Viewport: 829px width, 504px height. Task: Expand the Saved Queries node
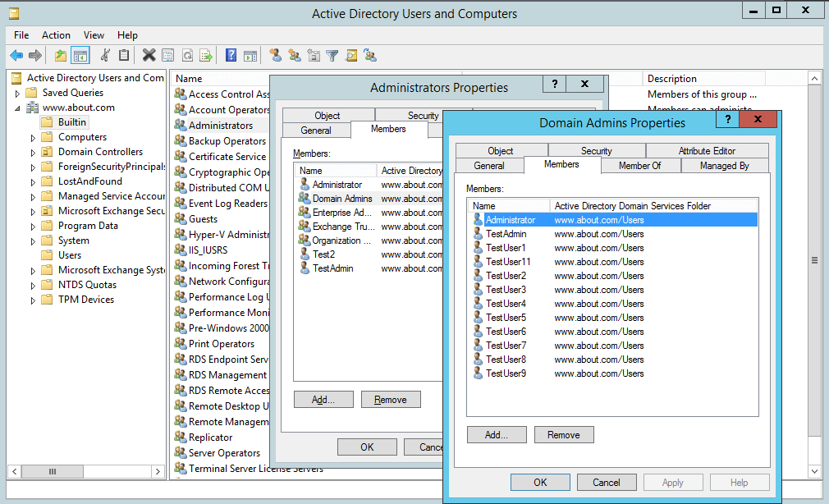click(17, 92)
